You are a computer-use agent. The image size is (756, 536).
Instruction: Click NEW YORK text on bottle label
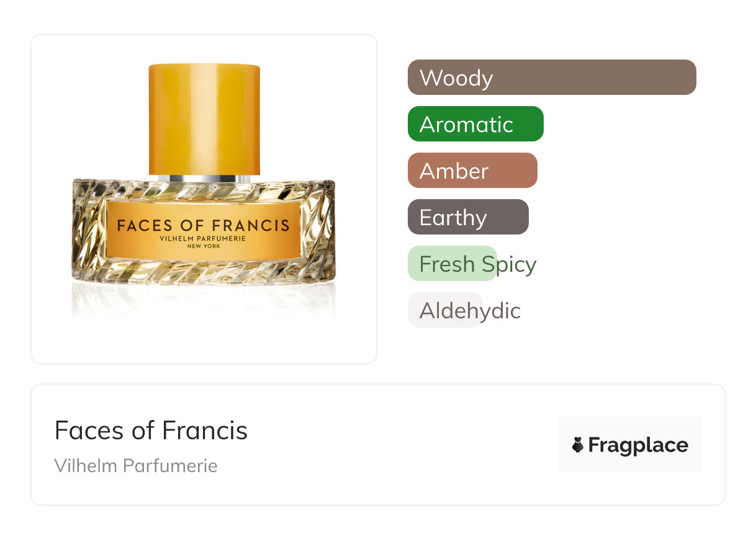(x=204, y=246)
